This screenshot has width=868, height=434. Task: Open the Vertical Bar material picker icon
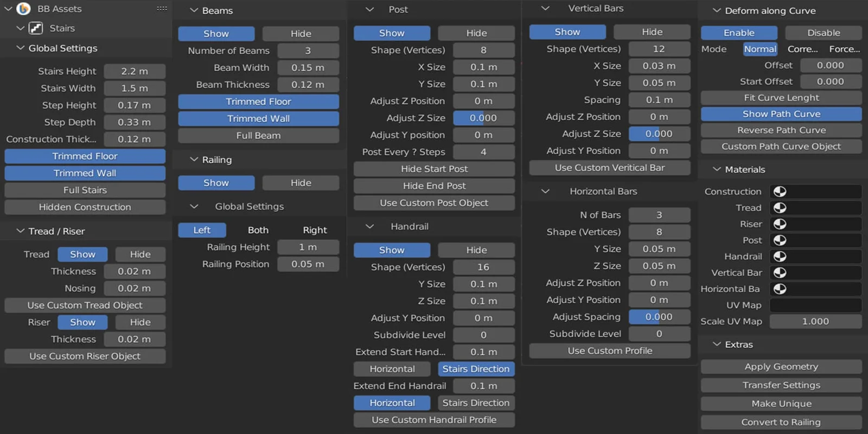780,273
